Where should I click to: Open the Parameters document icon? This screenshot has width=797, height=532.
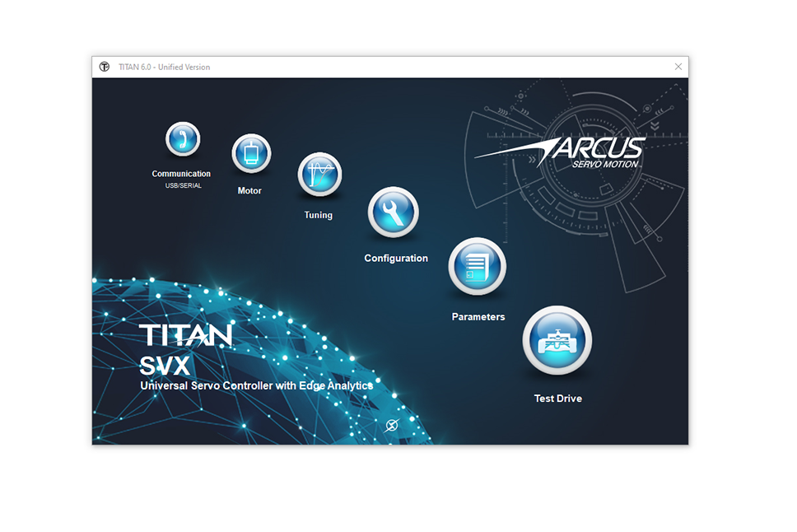click(x=477, y=267)
